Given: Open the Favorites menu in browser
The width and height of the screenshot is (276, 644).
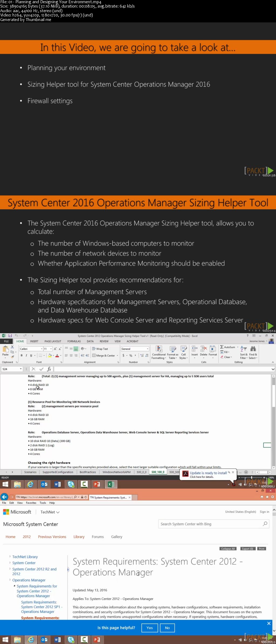Looking at the screenshot, I should [31, 503].
